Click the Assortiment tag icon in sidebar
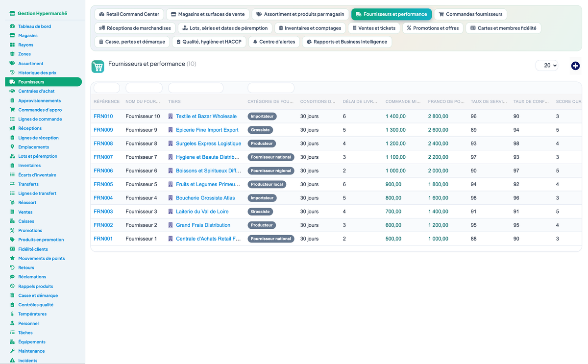 click(x=12, y=63)
